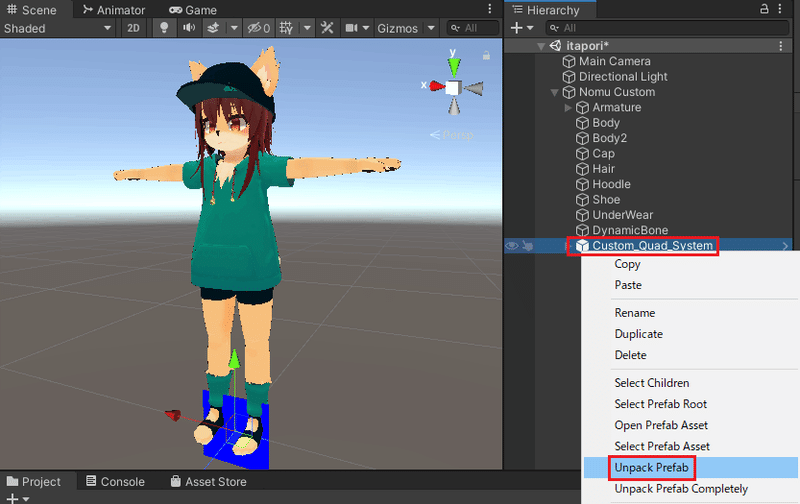Image resolution: width=800 pixels, height=504 pixels.
Task: Open the Console tab
Action: [116, 482]
